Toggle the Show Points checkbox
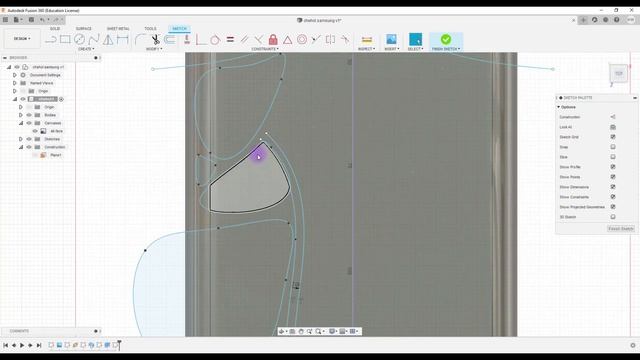The width and height of the screenshot is (640, 360). coord(613,177)
